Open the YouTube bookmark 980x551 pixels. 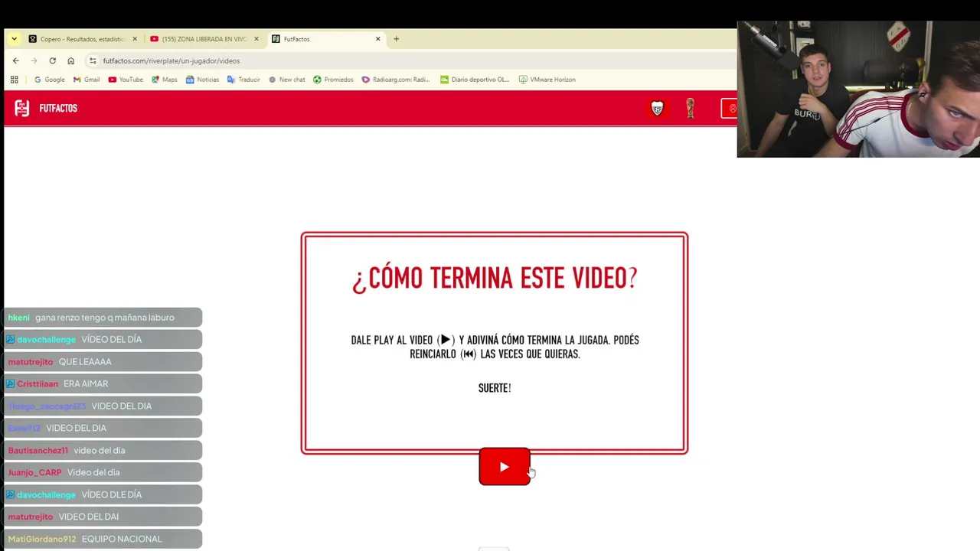pyautogui.click(x=126, y=80)
